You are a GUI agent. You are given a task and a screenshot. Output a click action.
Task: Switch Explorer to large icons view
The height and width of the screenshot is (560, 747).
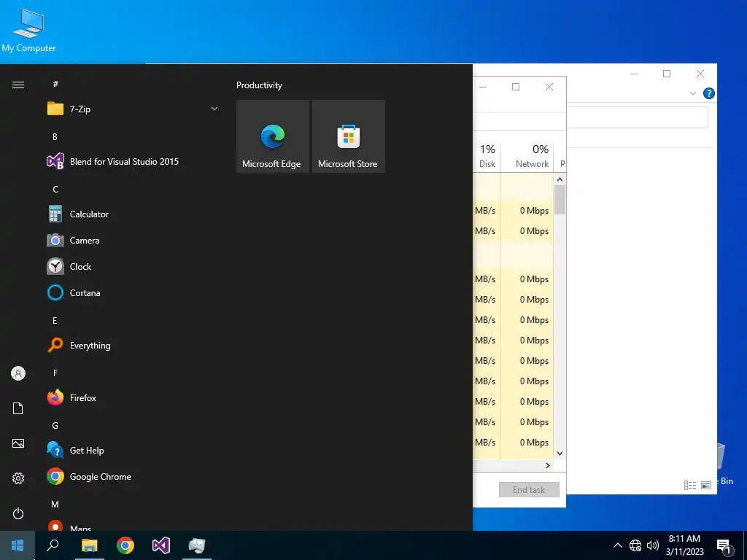pyautogui.click(x=706, y=485)
